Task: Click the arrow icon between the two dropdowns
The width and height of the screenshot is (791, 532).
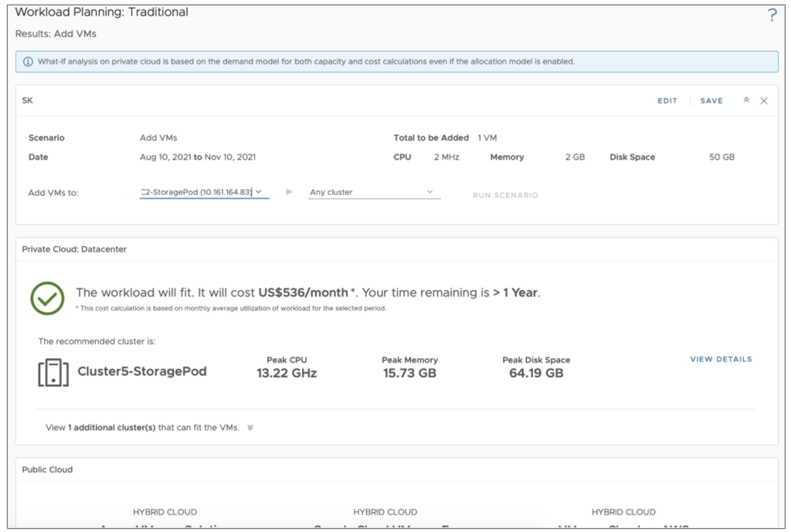Action: 290,192
